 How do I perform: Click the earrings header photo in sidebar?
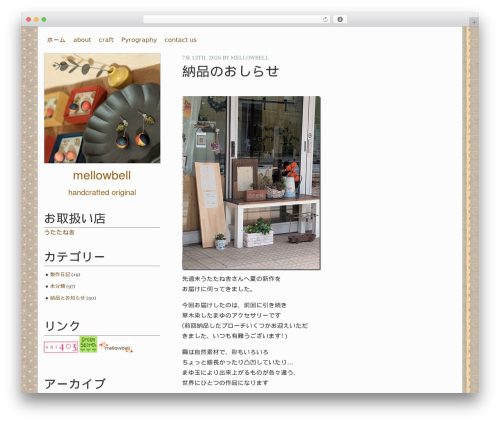[102, 108]
